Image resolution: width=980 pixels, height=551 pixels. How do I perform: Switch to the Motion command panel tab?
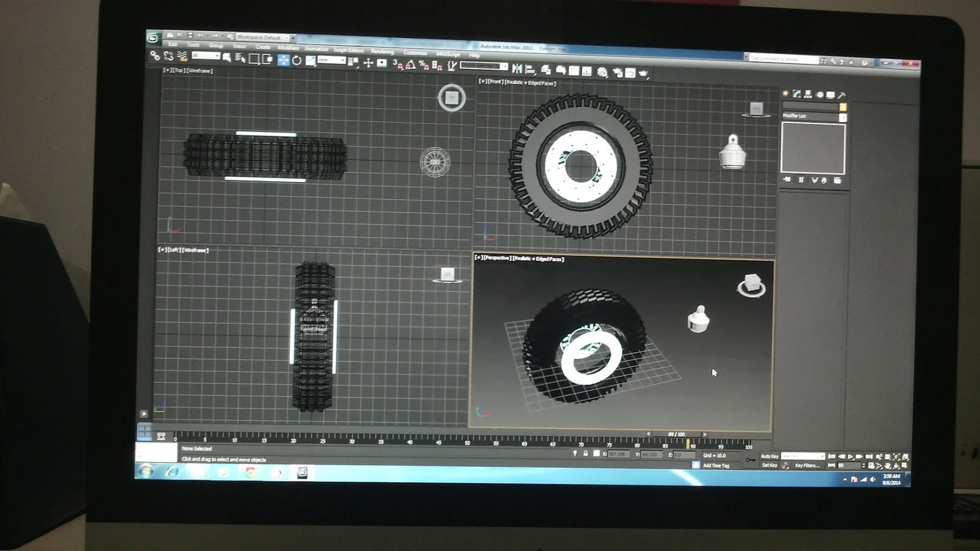point(820,94)
